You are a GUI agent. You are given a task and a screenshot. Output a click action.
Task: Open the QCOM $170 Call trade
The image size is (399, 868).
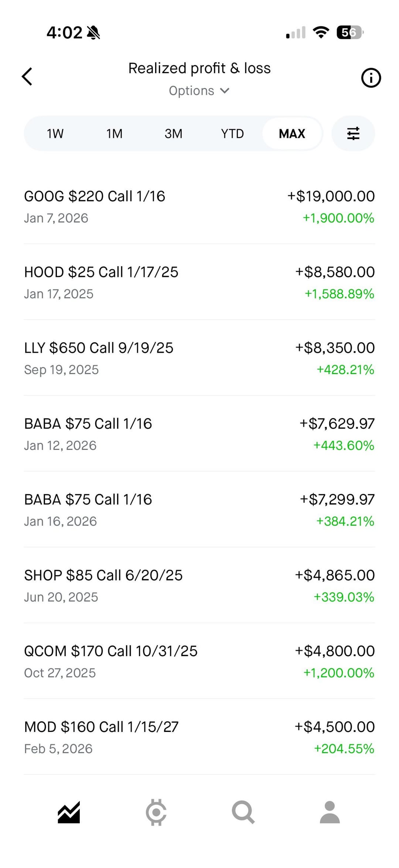(199, 661)
